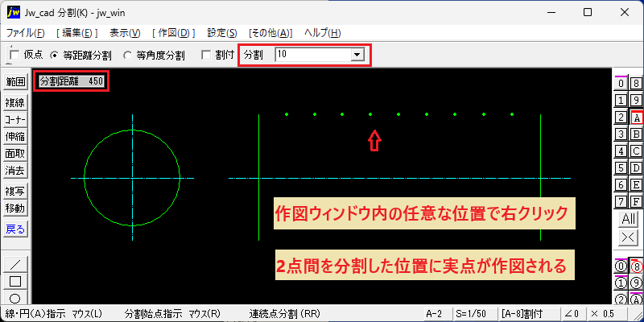This screenshot has height=322, width=644.
Task: Click the 分割 value input field
Action: [x=313, y=55]
